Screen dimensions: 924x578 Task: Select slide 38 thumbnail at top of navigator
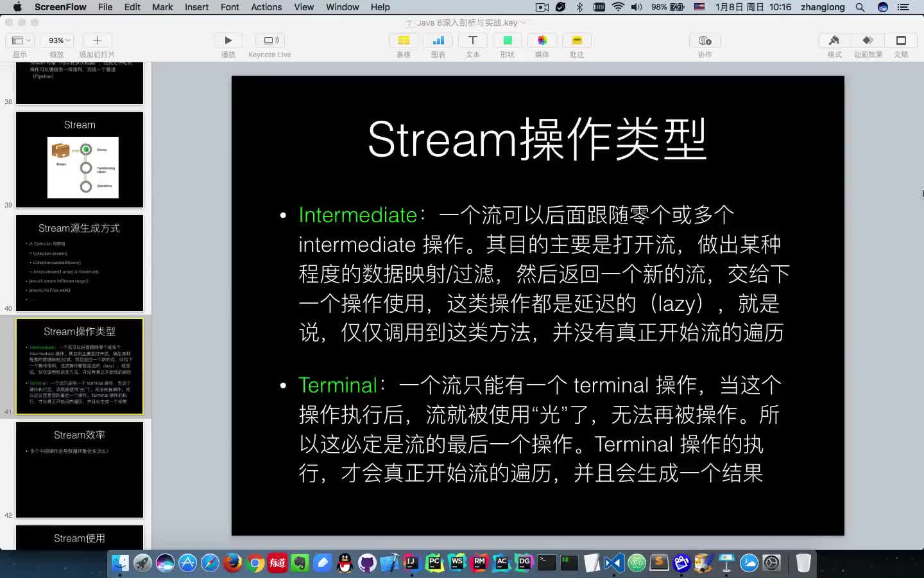click(x=80, y=83)
